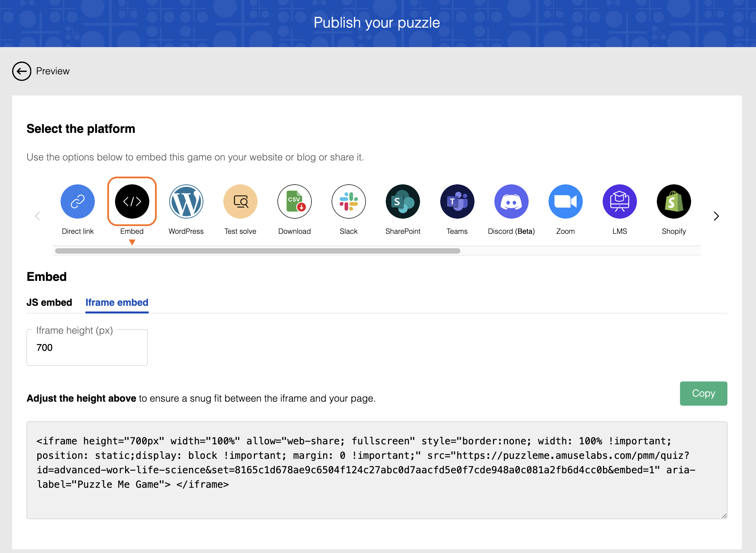The image size is (756, 553).
Task: Select the CSV Download icon
Action: 295,201
